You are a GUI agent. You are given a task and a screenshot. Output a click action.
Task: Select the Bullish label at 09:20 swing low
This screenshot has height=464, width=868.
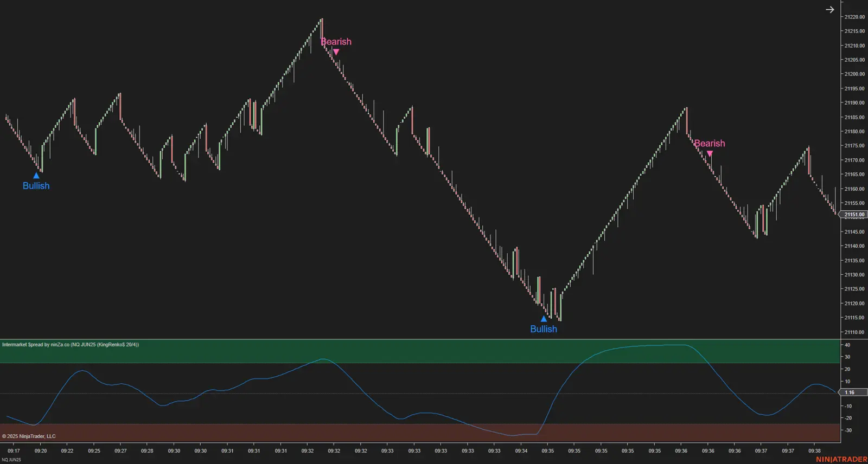(36, 186)
